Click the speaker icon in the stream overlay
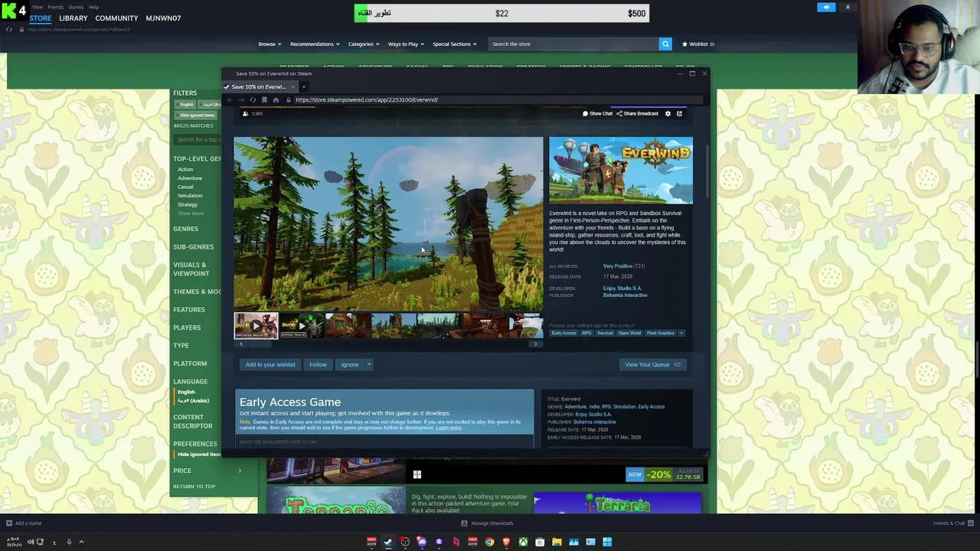 (826, 7)
